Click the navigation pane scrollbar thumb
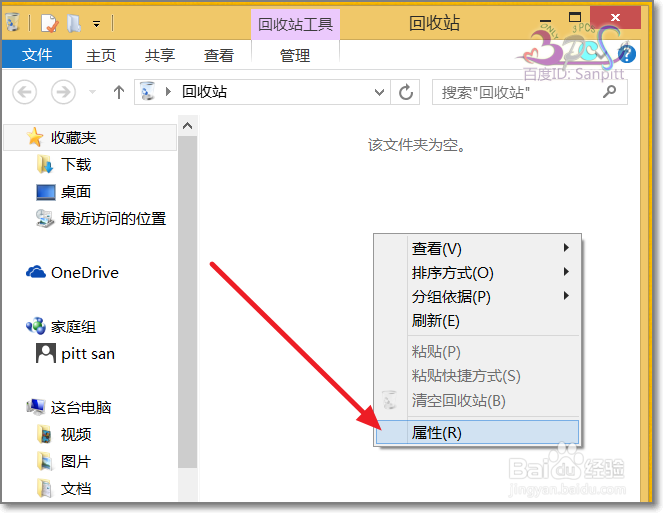Image resolution: width=663 pixels, height=513 pixels. coord(188,302)
